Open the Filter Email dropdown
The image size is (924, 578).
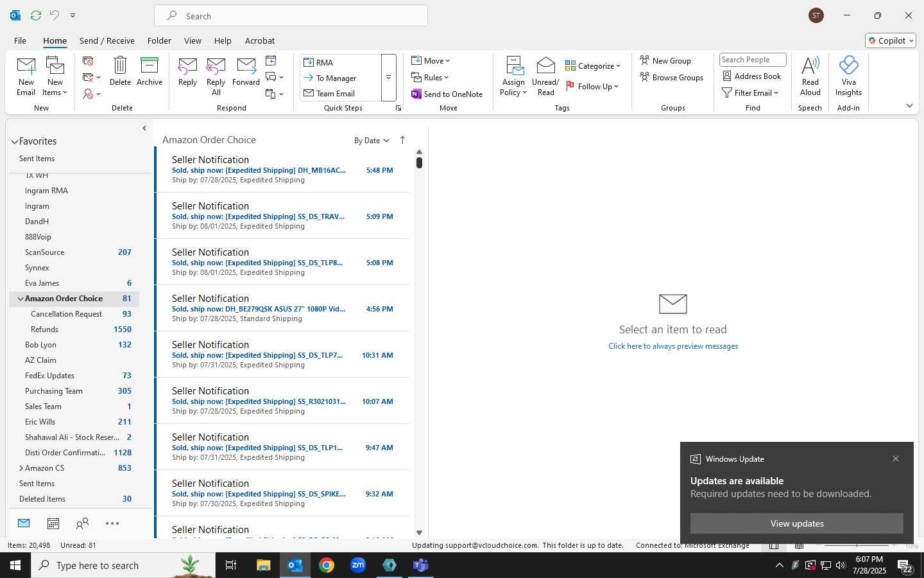pos(750,92)
